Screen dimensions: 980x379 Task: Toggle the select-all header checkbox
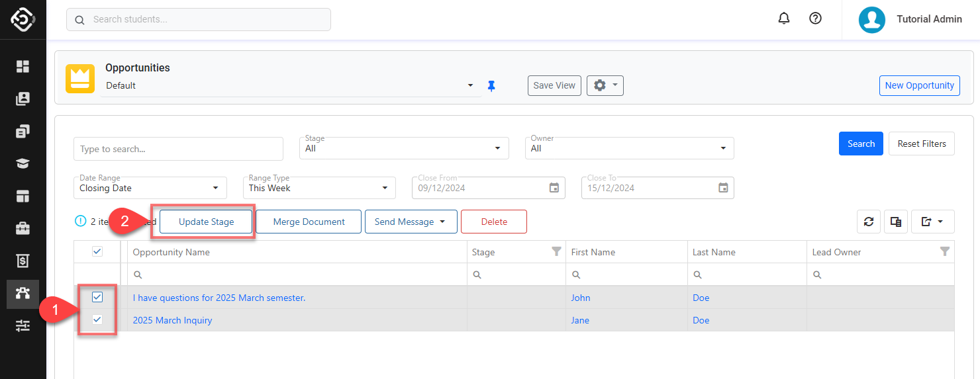pos(97,251)
